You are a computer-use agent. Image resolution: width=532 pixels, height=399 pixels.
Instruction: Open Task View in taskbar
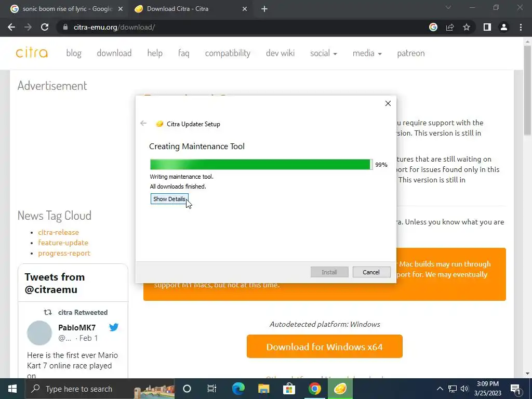(212, 389)
